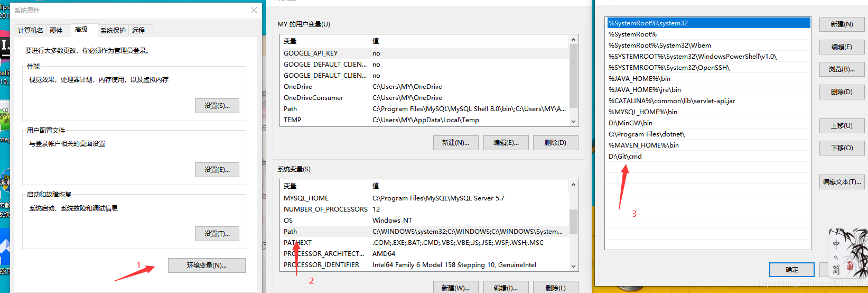Click user variables 值 column header

tap(469, 41)
